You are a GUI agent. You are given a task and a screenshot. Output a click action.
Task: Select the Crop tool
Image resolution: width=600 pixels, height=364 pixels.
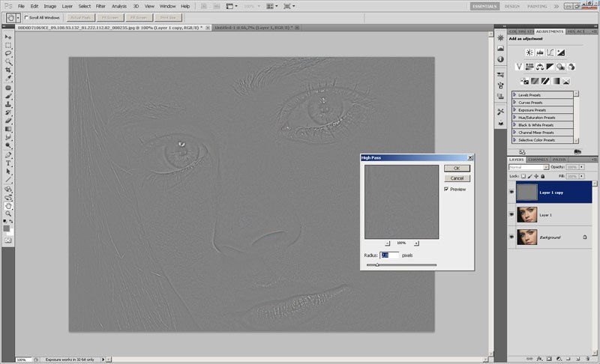8,70
